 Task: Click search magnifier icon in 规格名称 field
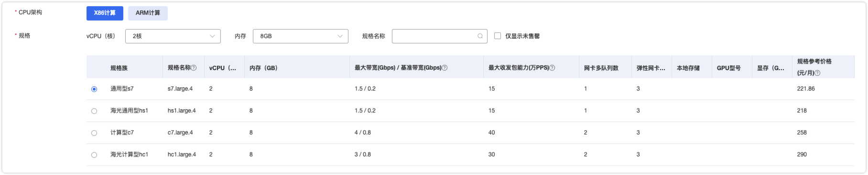coord(480,36)
